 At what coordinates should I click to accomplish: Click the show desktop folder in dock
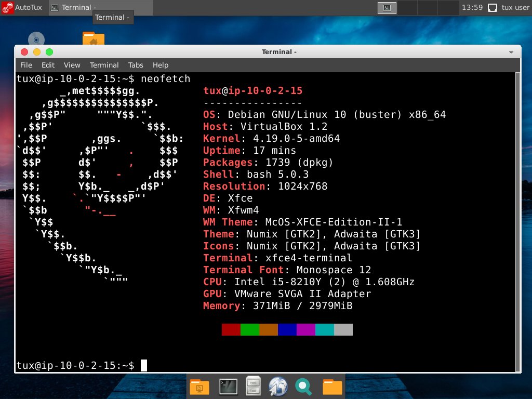pyautogui.click(x=199, y=387)
